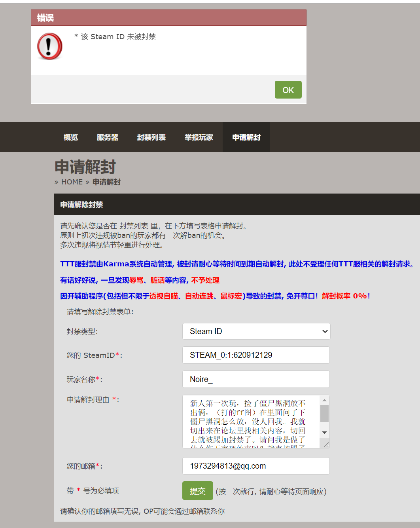Viewport: 420px width, 528px height.
Task: Click the textarea scroll down arrow
Action: 324,433
